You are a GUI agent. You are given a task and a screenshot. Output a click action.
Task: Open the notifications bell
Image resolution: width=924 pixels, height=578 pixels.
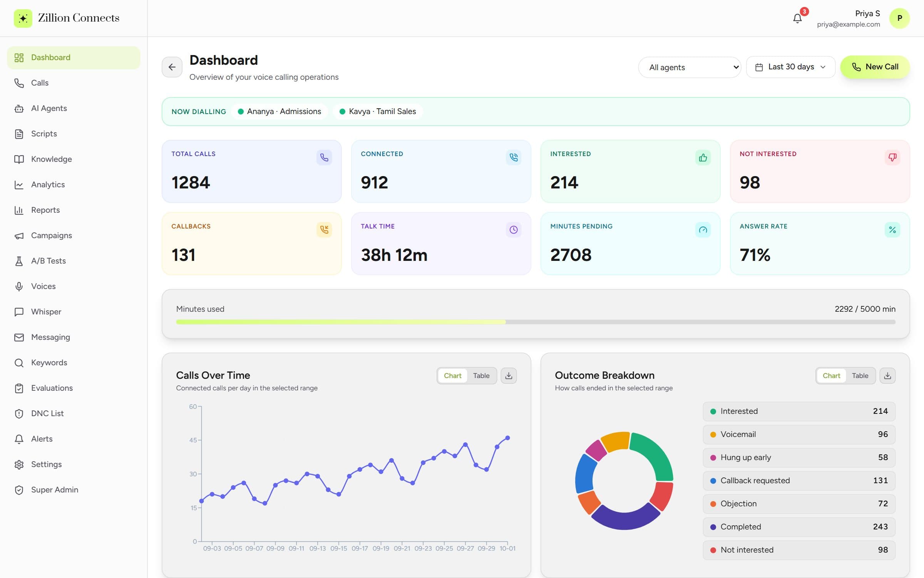coord(797,18)
